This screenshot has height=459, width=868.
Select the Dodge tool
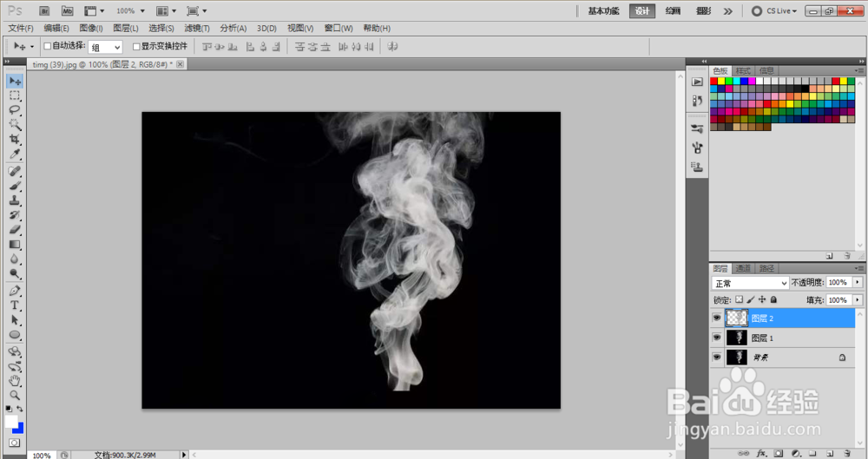tap(15, 273)
